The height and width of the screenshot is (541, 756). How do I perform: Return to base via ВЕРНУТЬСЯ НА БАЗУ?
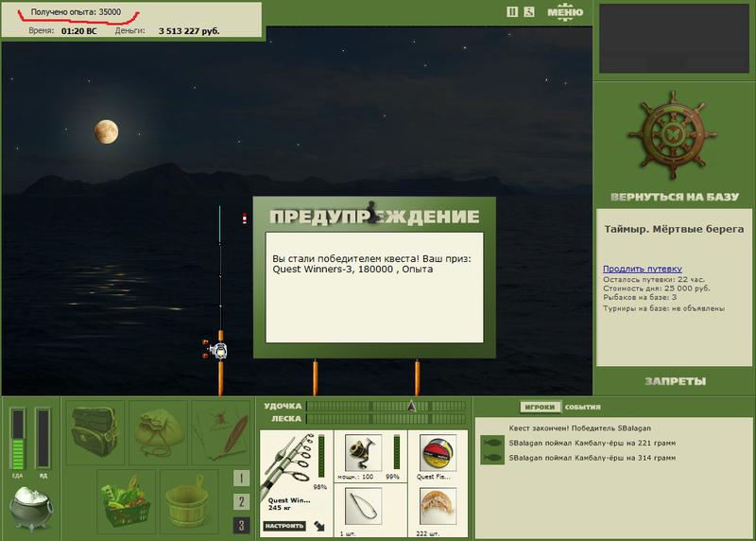(x=675, y=197)
